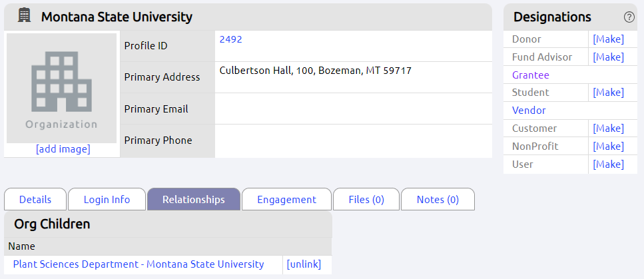The image size is (644, 279).
Task: Open the Notes (0) tab
Action: click(438, 199)
